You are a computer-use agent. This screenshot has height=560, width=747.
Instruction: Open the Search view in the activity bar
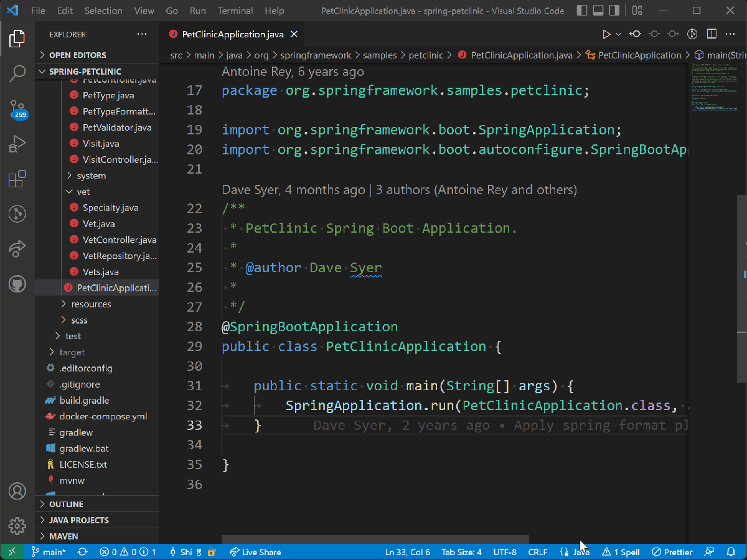pos(17,73)
